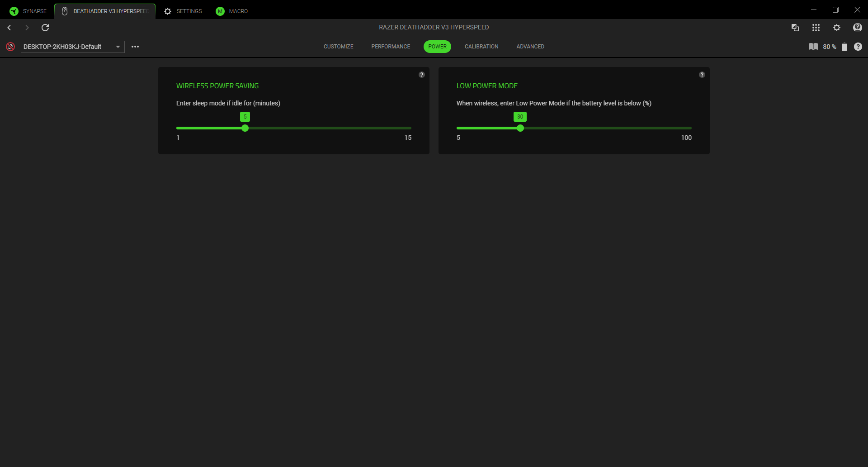
Task: Click Wireless Power Saving help icon
Action: [422, 75]
